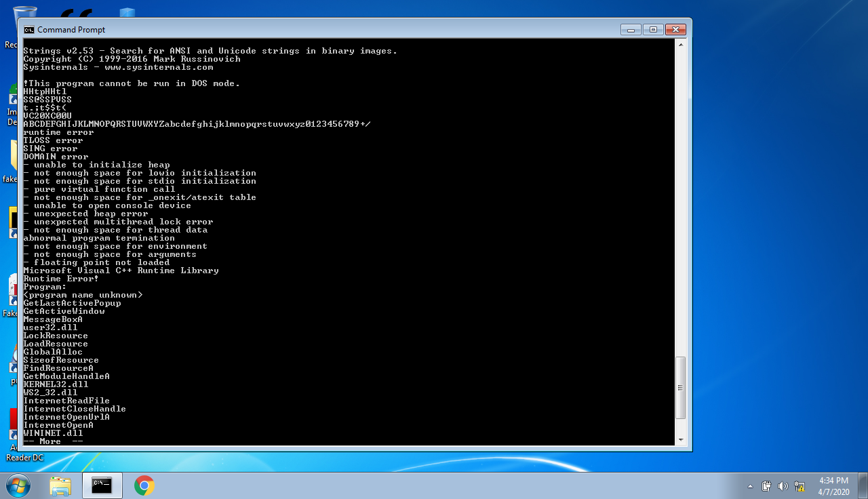Viewport: 868px width, 499px height.
Task: Click the 'InternetOpenUrlA' string
Action: click(x=66, y=417)
